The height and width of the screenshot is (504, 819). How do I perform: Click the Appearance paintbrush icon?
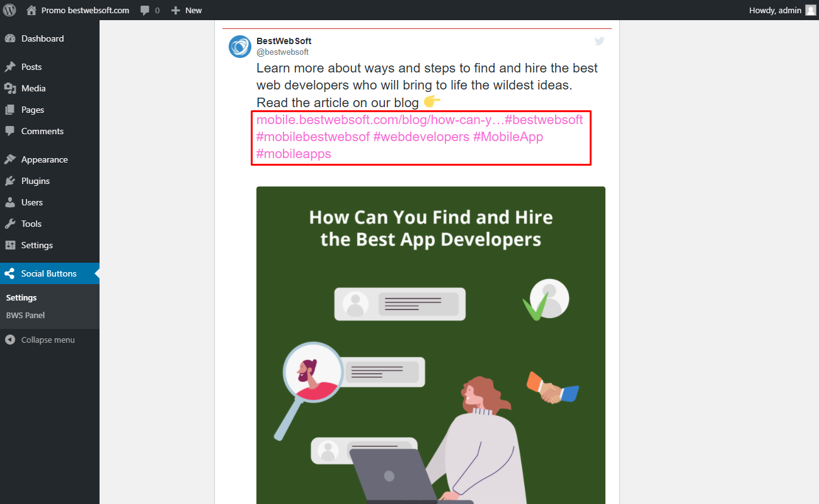pos(9,159)
